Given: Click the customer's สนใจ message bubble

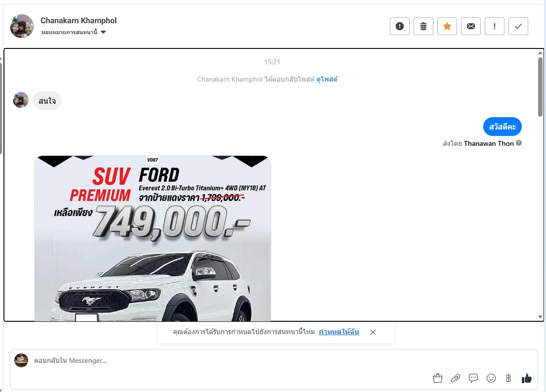Looking at the screenshot, I should [47, 101].
